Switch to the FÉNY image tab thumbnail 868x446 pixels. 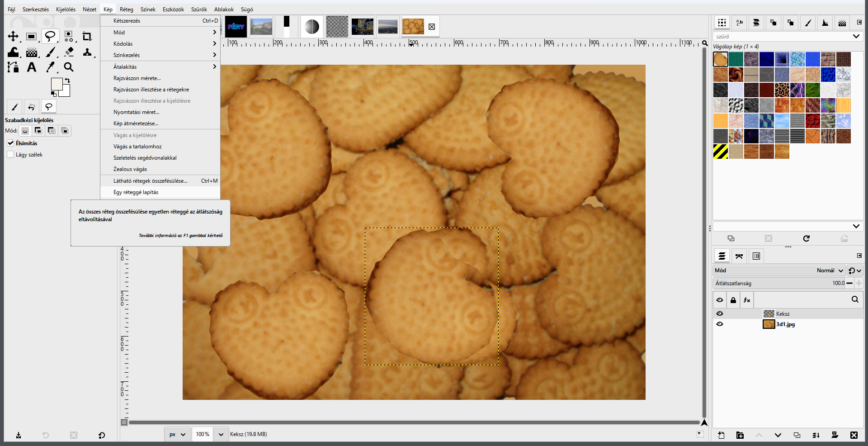click(x=236, y=27)
